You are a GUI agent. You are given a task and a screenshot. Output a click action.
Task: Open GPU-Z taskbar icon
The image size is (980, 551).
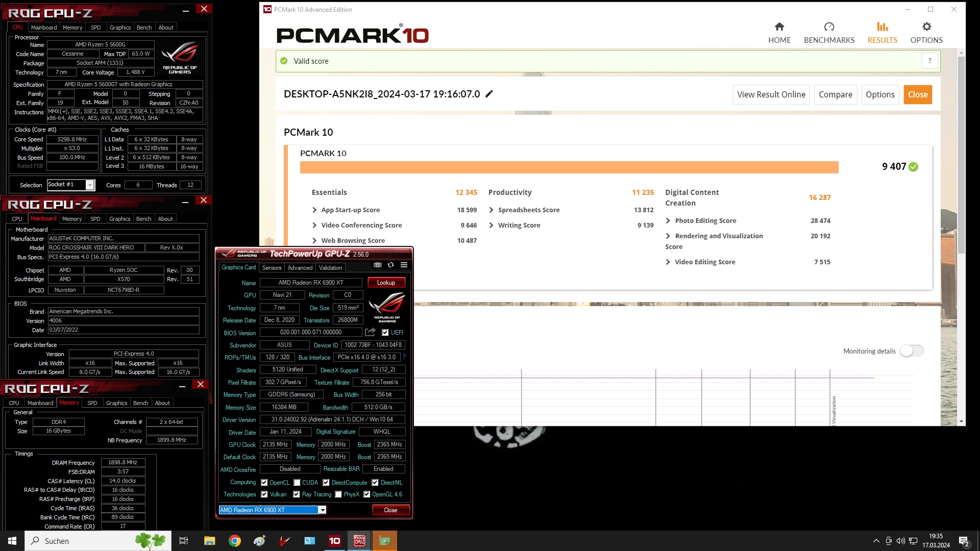(384, 541)
